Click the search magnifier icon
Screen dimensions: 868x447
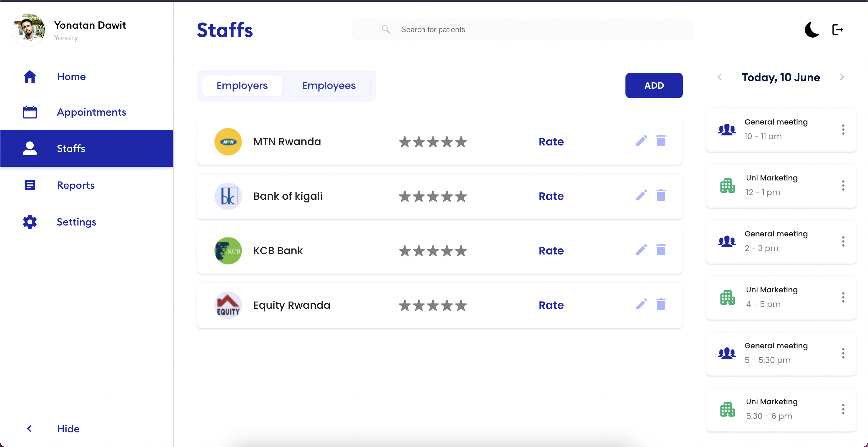tap(386, 29)
